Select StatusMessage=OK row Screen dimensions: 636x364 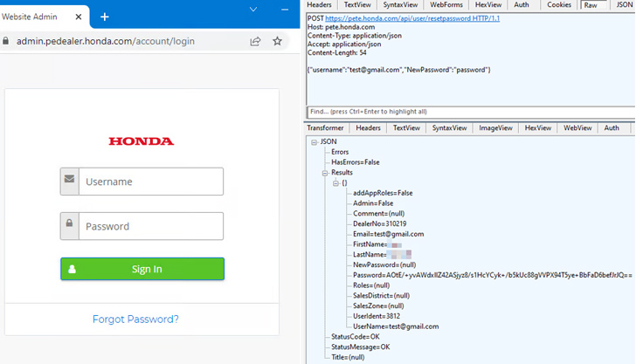361,347
